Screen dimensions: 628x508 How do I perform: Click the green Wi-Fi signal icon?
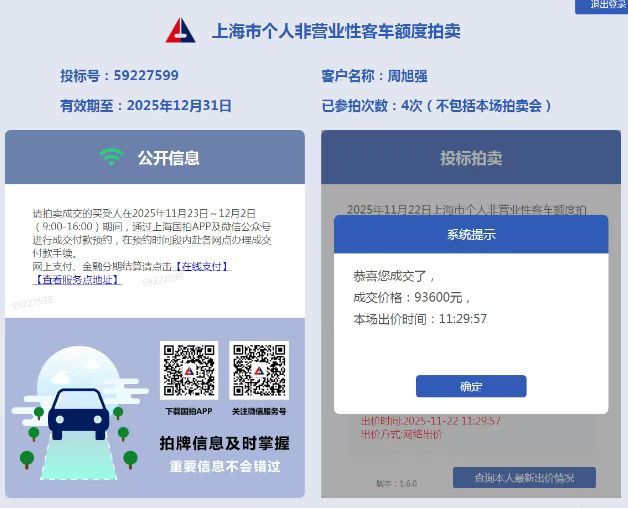pos(111,157)
